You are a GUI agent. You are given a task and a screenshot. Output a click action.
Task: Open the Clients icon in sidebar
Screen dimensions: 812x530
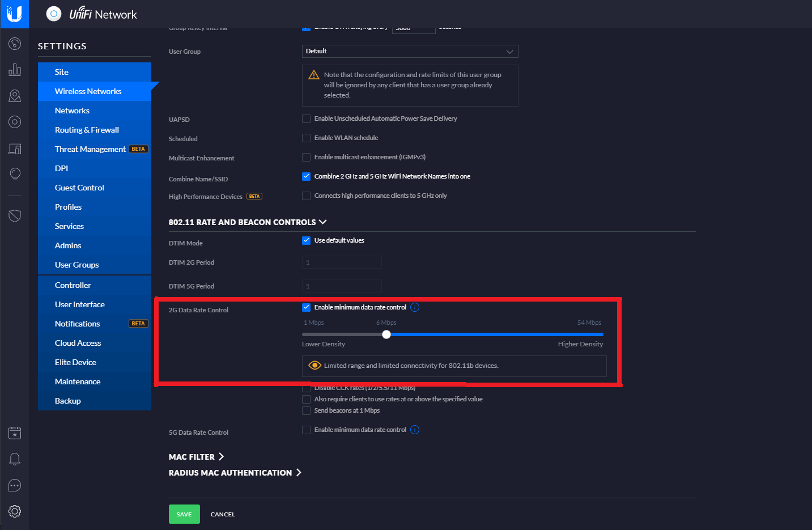15,149
